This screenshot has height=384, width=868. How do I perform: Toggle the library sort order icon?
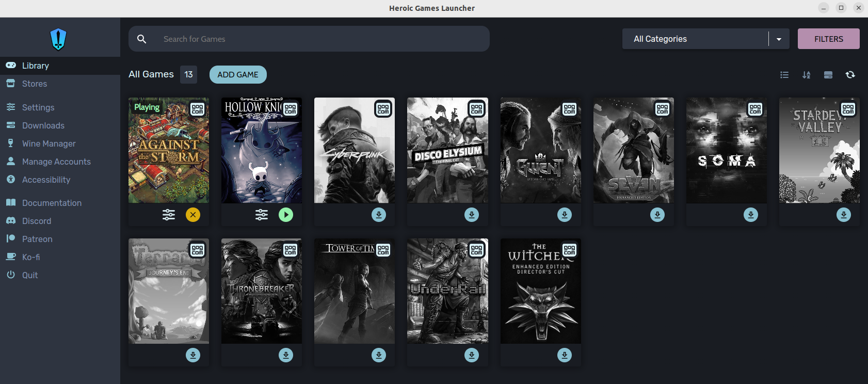click(806, 75)
